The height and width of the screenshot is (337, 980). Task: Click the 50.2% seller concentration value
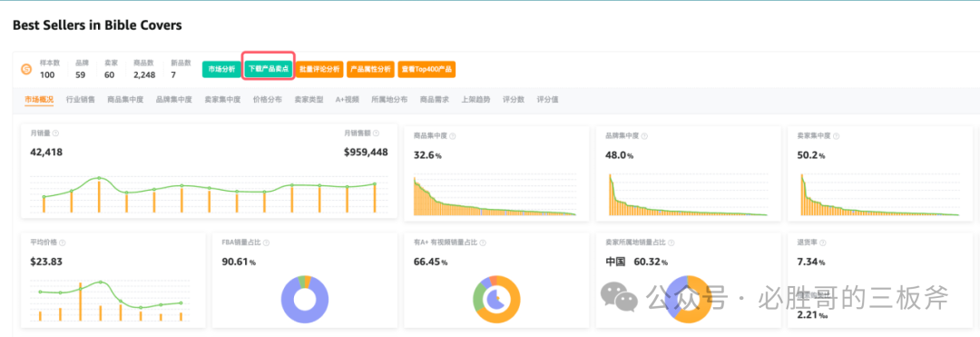[811, 155]
